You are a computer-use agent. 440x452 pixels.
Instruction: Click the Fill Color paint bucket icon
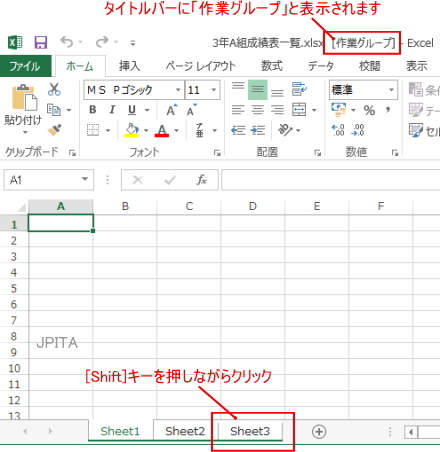coord(132,130)
